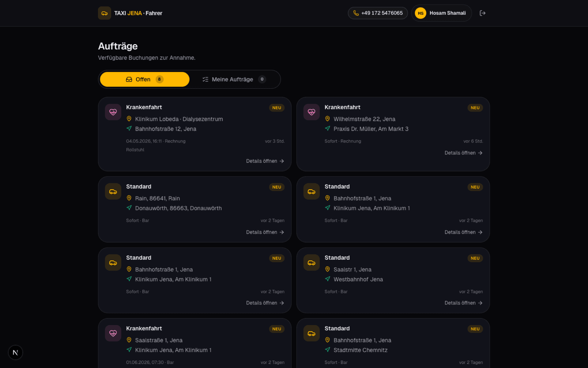Click heart icon of Wilhelmstraße 22 Krankenfahrt
Screen dimensions: 588x368
311,112
